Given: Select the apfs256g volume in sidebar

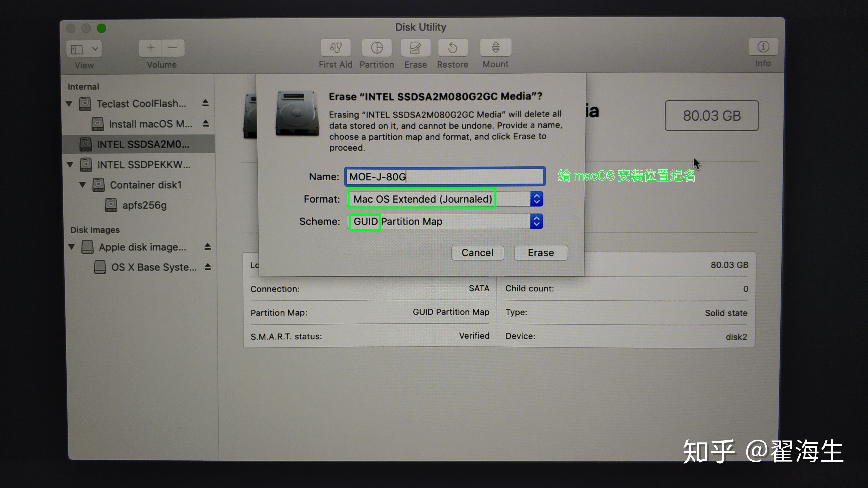Looking at the screenshot, I should pos(144,205).
